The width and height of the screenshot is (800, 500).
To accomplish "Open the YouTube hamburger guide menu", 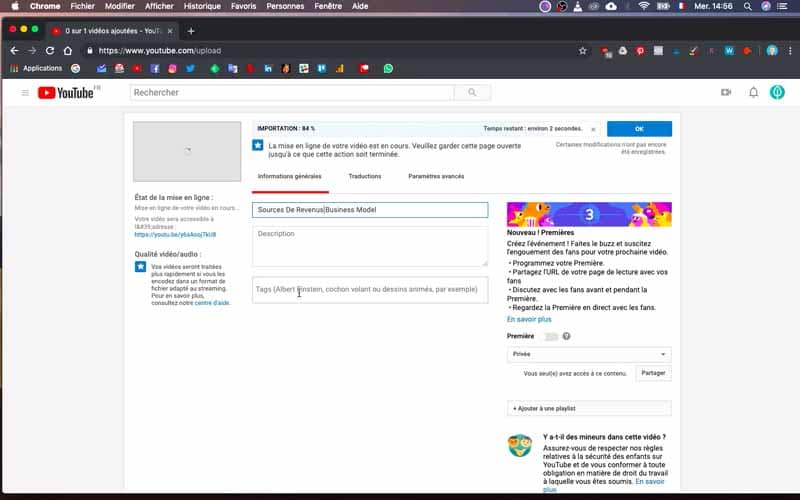I will (x=25, y=92).
